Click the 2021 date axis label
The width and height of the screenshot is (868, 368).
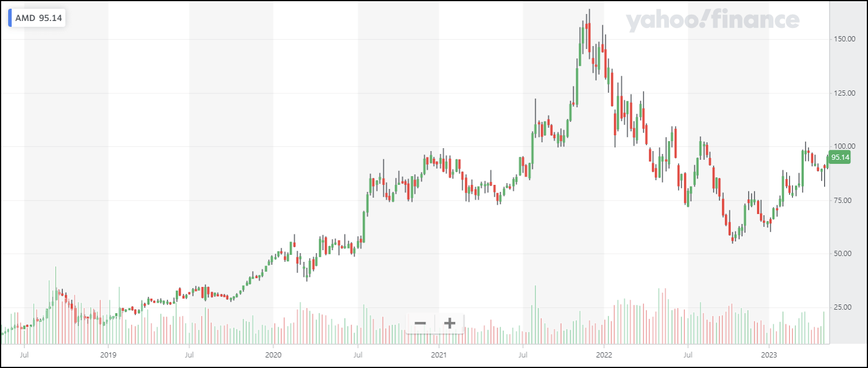pos(439,354)
